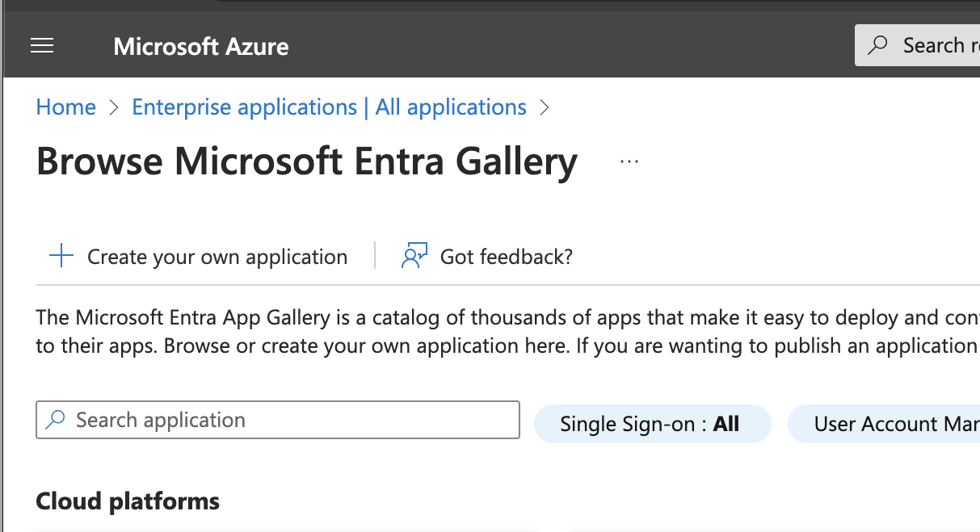Click the magnifier in Search resources bar
980x532 pixels.
pos(878,45)
